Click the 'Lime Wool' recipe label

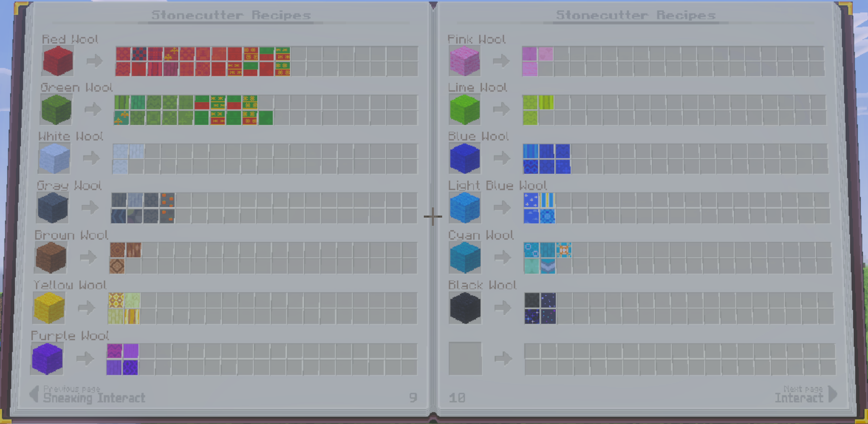[x=478, y=88]
